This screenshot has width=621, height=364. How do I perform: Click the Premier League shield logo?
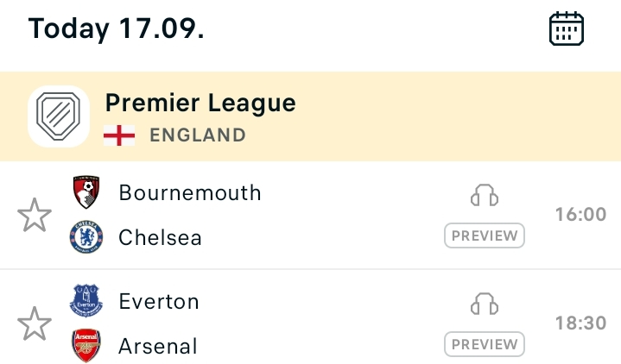(59, 116)
